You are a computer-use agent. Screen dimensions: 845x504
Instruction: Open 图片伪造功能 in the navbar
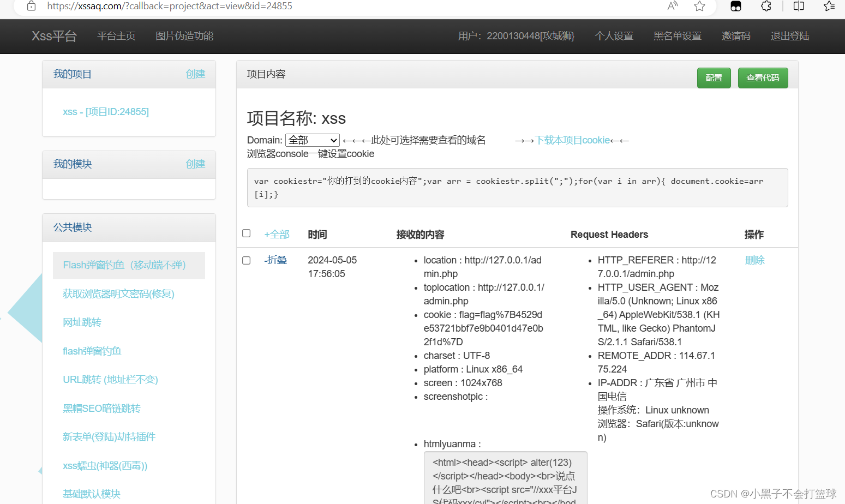pyautogui.click(x=184, y=36)
